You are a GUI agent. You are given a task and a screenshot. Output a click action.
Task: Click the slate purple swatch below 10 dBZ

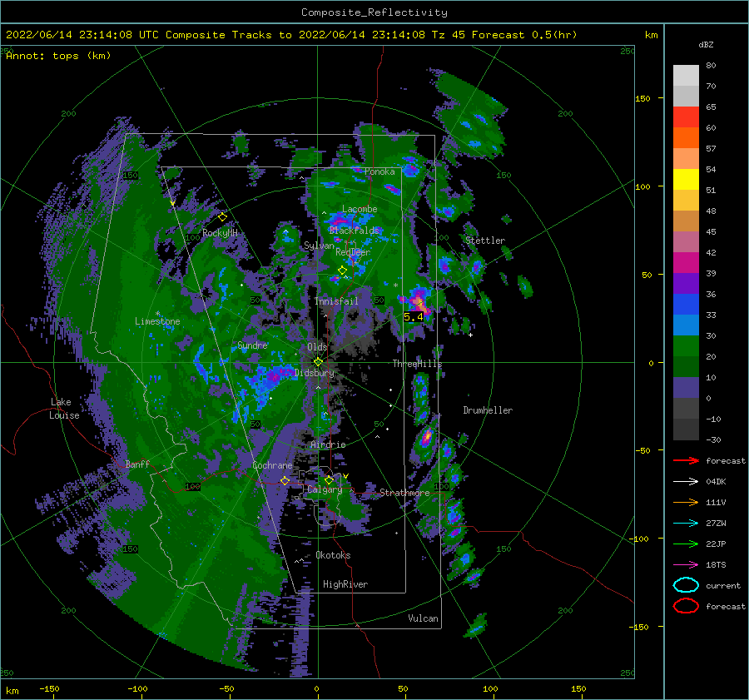pyautogui.click(x=686, y=388)
